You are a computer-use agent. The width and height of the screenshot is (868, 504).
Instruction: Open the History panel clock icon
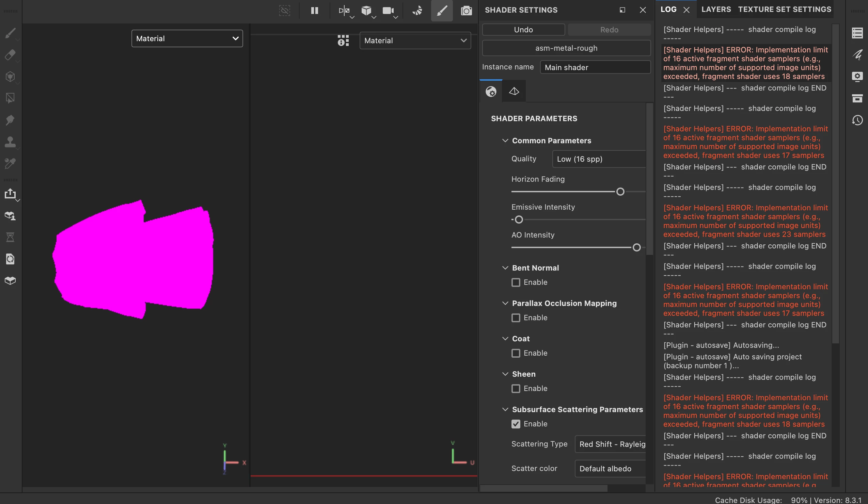click(x=857, y=120)
